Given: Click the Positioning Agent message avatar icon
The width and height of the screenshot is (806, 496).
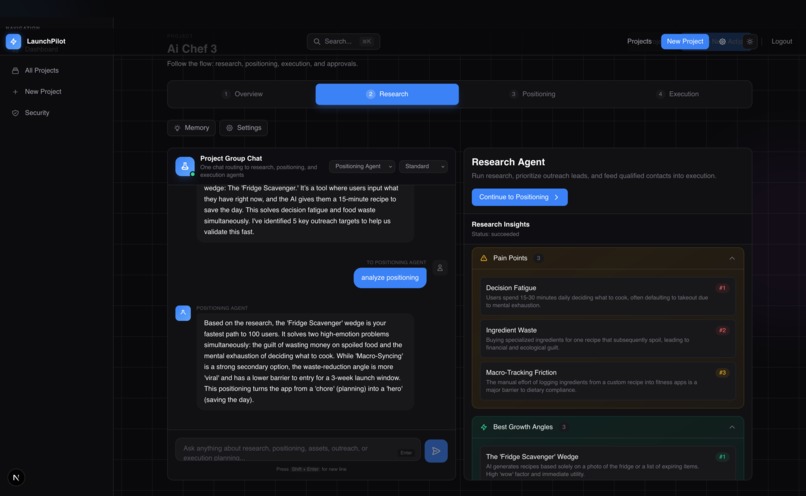Looking at the screenshot, I should (x=183, y=313).
